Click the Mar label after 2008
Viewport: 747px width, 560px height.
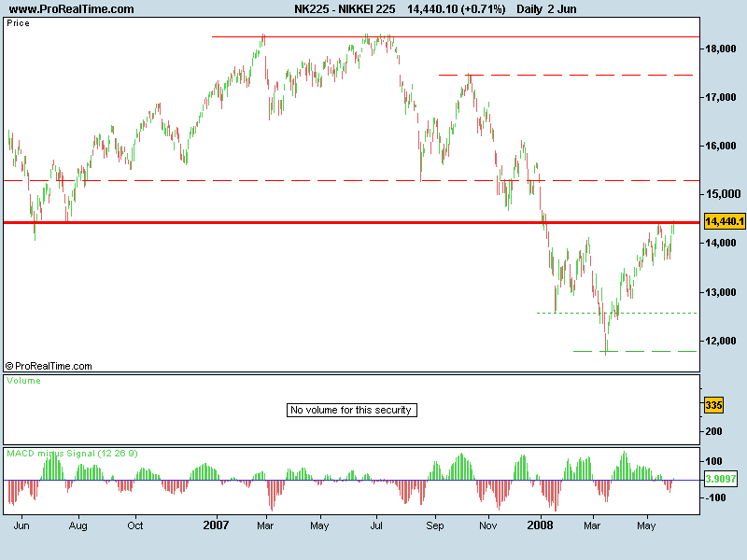tap(592, 525)
